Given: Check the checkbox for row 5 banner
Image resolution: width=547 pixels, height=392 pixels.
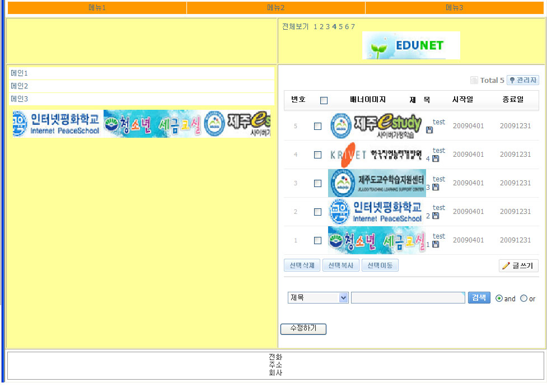Looking at the screenshot, I should point(317,126).
